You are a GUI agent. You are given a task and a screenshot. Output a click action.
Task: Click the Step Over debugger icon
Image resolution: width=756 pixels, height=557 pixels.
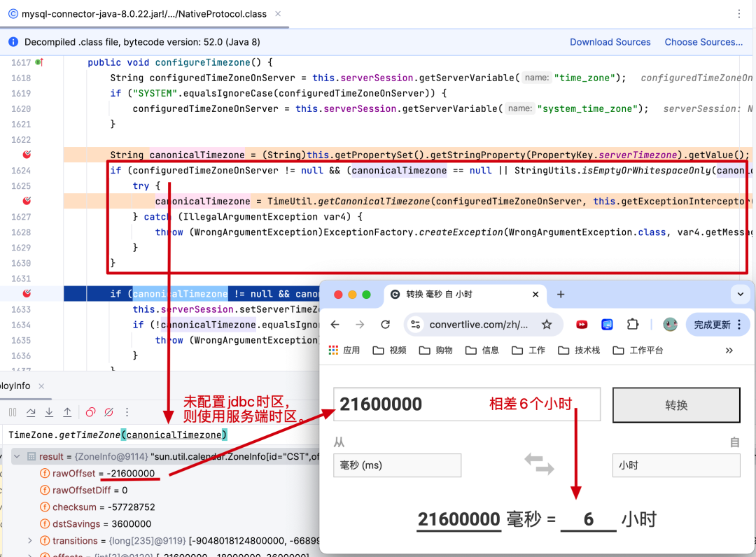click(31, 412)
